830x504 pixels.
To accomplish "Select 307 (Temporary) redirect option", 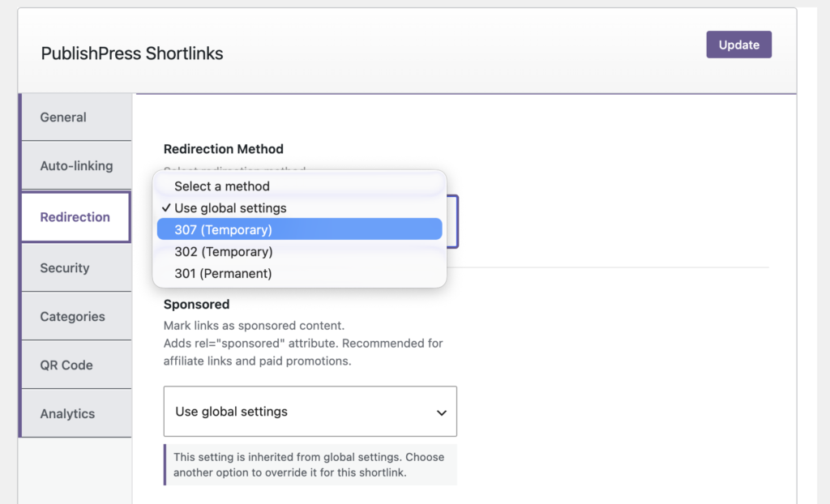I will (300, 230).
